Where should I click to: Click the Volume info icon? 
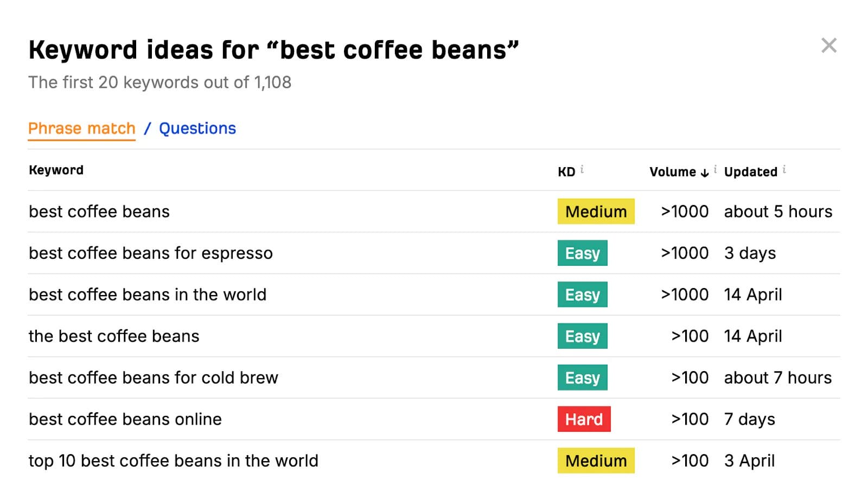pyautogui.click(x=716, y=169)
